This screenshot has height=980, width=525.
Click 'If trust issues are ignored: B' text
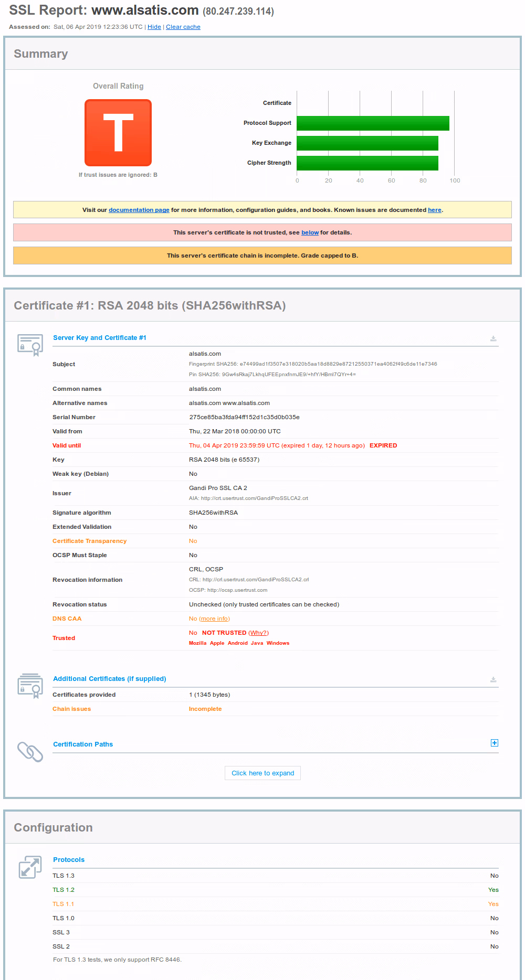pos(118,175)
